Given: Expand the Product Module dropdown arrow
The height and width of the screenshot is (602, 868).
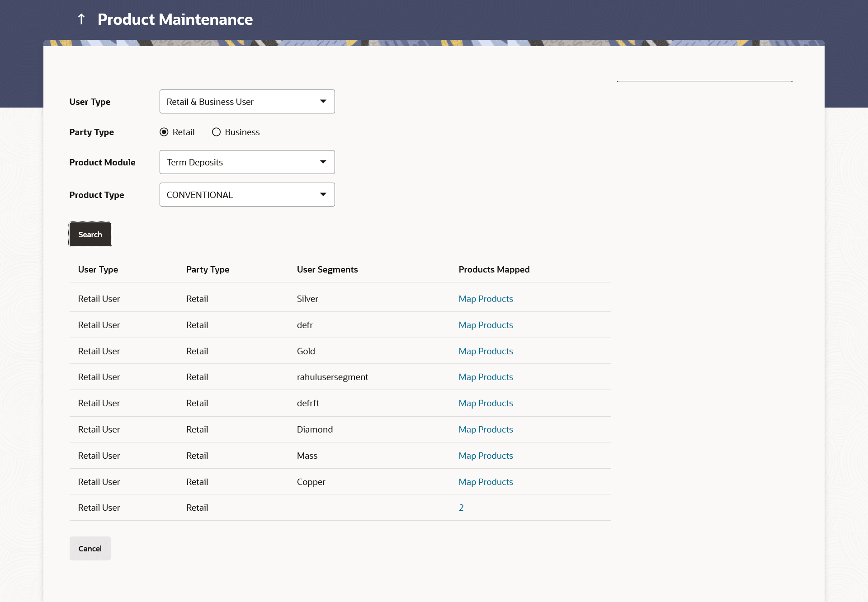Looking at the screenshot, I should point(323,162).
